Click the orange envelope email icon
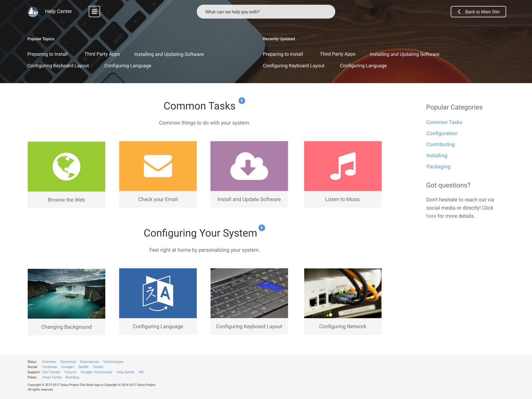Viewport: 532px width, 399px height. 158,166
